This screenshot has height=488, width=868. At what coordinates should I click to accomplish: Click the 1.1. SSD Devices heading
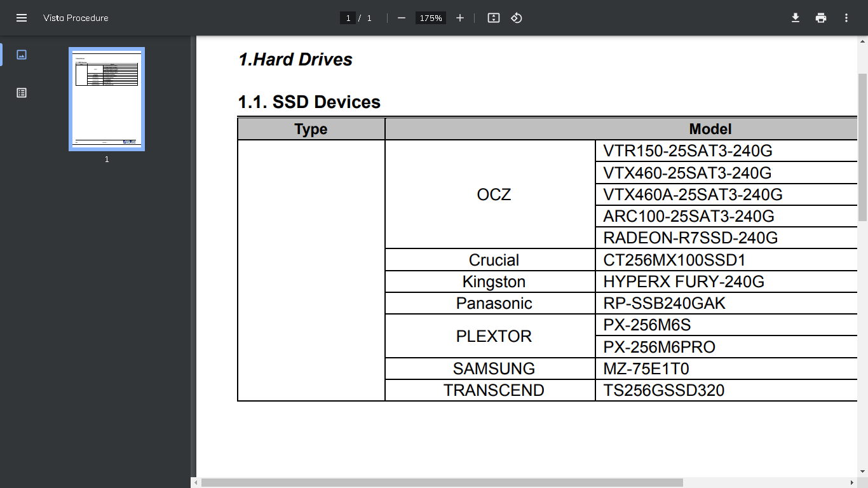pyautogui.click(x=309, y=102)
